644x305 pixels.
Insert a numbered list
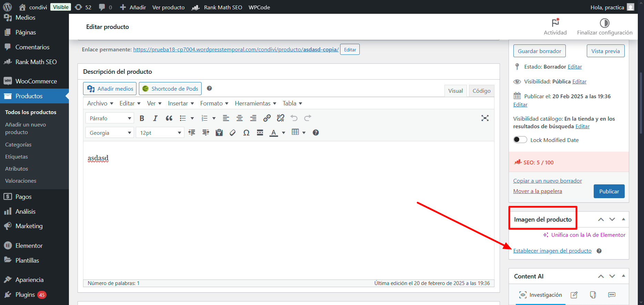click(x=205, y=118)
